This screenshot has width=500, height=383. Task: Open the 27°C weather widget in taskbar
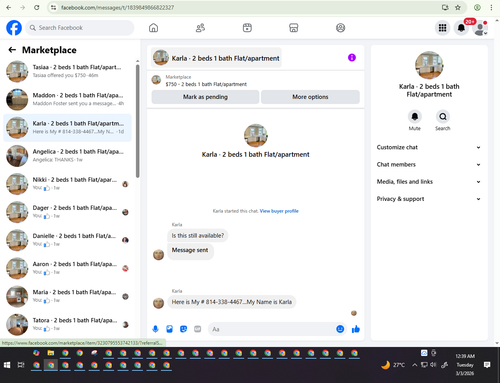point(393,365)
